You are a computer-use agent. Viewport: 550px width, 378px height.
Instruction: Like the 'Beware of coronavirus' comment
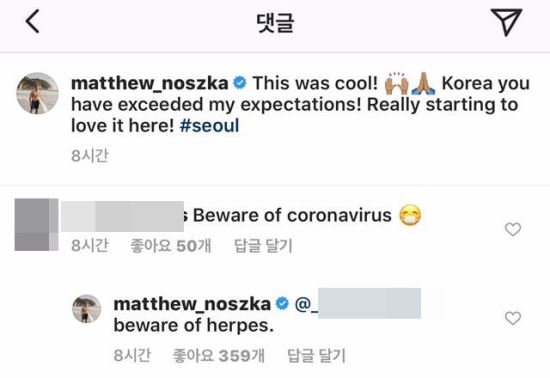pyautogui.click(x=513, y=230)
